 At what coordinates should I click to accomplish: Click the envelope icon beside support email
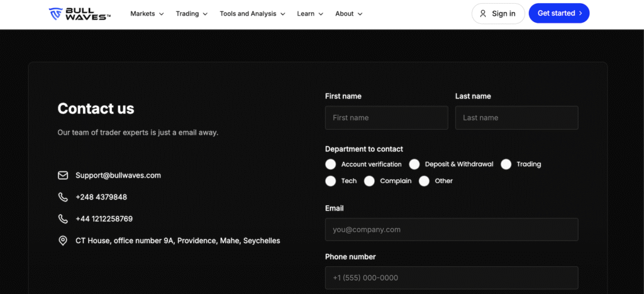click(63, 176)
